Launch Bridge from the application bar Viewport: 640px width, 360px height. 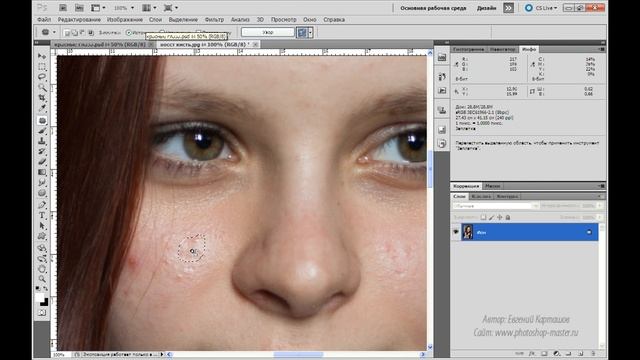pos(63,8)
